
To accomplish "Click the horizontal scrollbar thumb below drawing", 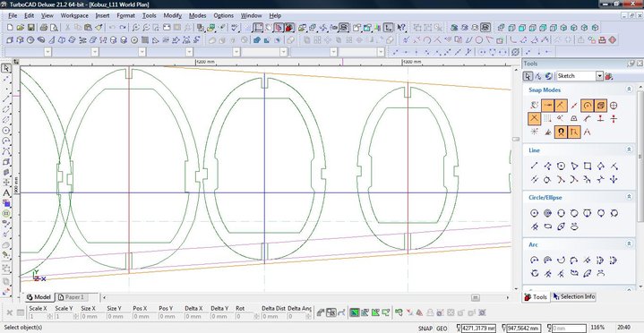I will [x=476, y=297].
